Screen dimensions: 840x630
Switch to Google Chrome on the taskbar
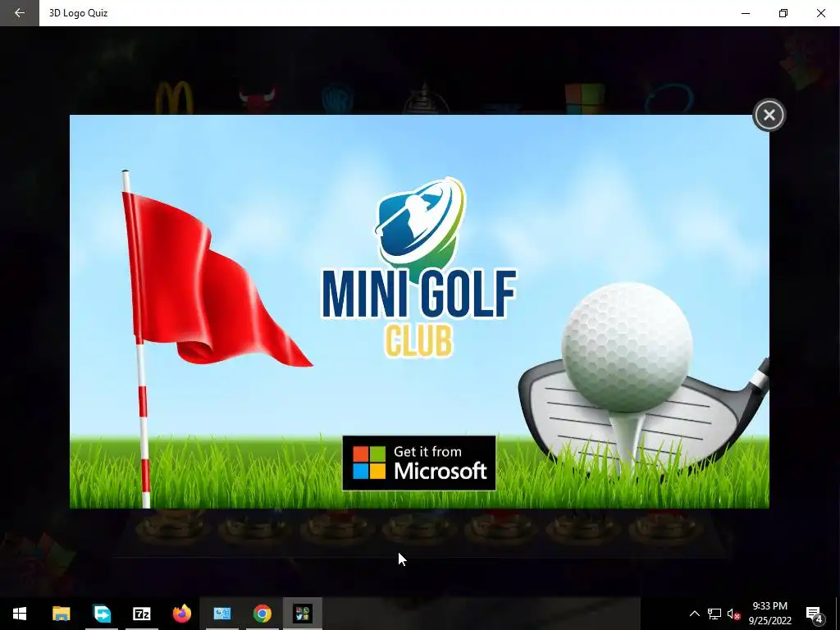(x=262, y=614)
